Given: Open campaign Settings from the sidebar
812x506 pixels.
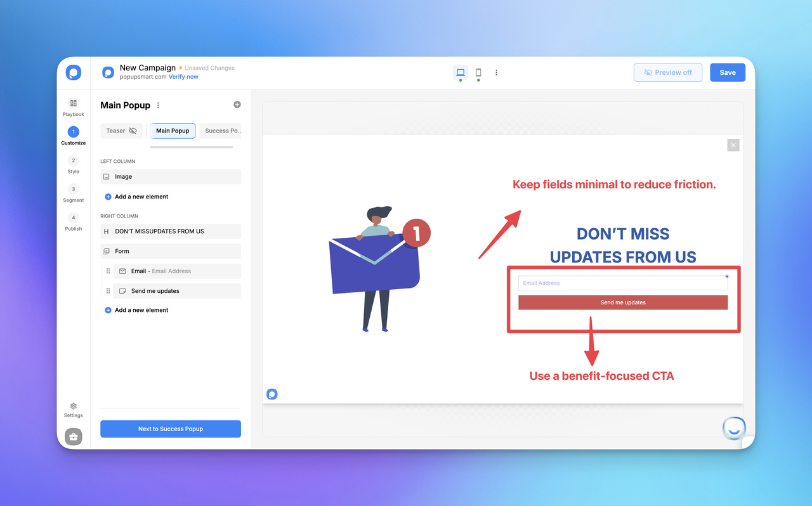Looking at the screenshot, I should 73,409.
